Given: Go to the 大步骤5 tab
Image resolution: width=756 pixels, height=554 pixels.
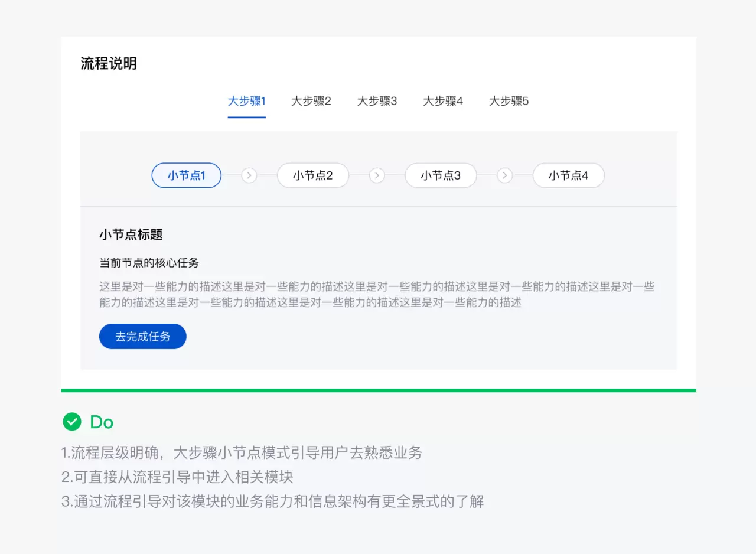Looking at the screenshot, I should click(509, 101).
